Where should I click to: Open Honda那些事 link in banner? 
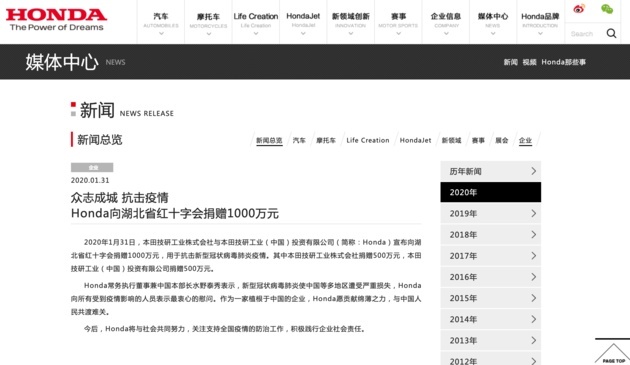pyautogui.click(x=563, y=62)
